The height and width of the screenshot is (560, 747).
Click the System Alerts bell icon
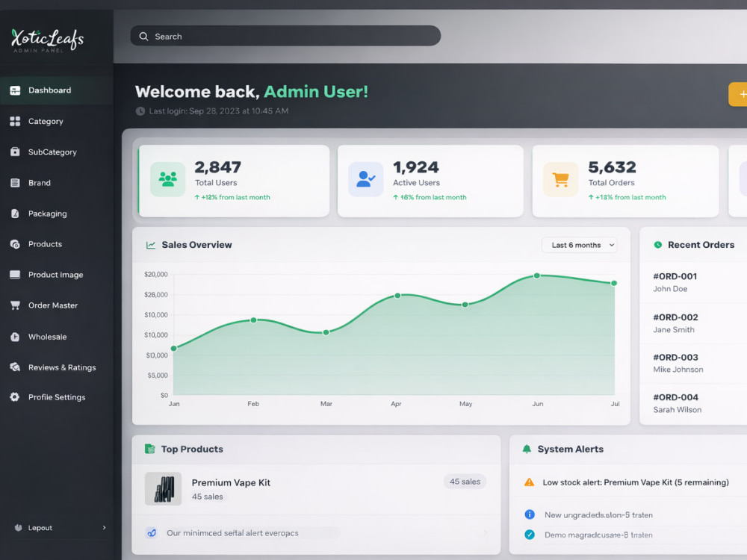(x=527, y=449)
